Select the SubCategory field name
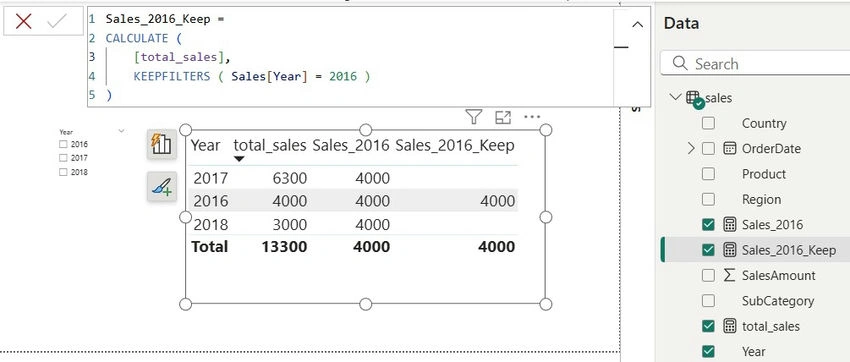This screenshot has height=362, width=850. coord(778,301)
